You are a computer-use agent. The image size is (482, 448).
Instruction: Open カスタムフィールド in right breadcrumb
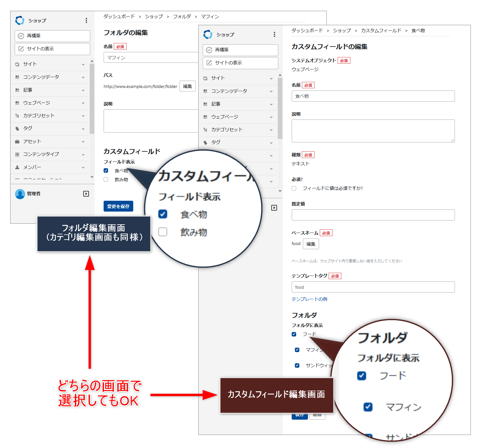381,31
